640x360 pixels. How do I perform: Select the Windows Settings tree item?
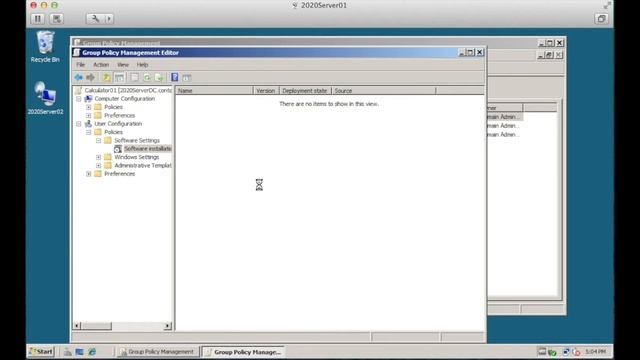point(137,157)
